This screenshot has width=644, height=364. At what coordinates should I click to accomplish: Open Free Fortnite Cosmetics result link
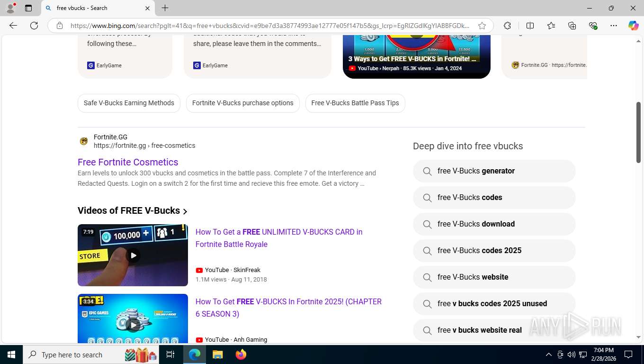pos(128,162)
